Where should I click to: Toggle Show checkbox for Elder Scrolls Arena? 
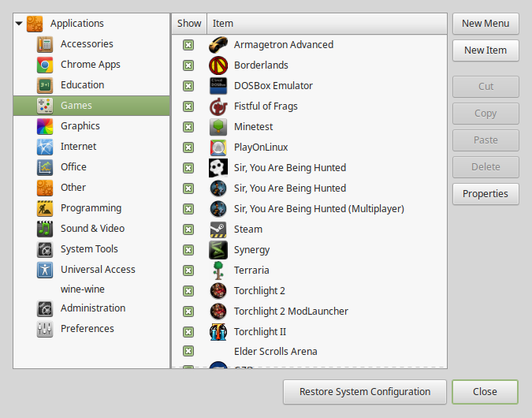tap(188, 351)
